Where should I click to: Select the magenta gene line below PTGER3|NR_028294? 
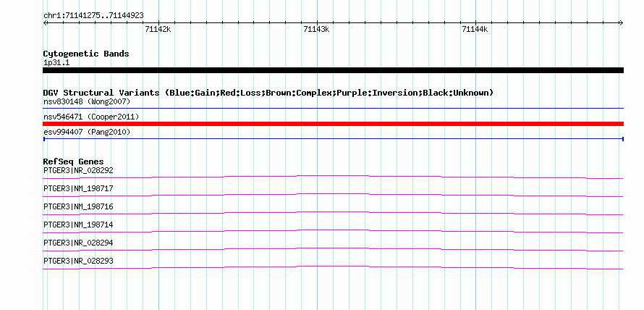[333, 249]
